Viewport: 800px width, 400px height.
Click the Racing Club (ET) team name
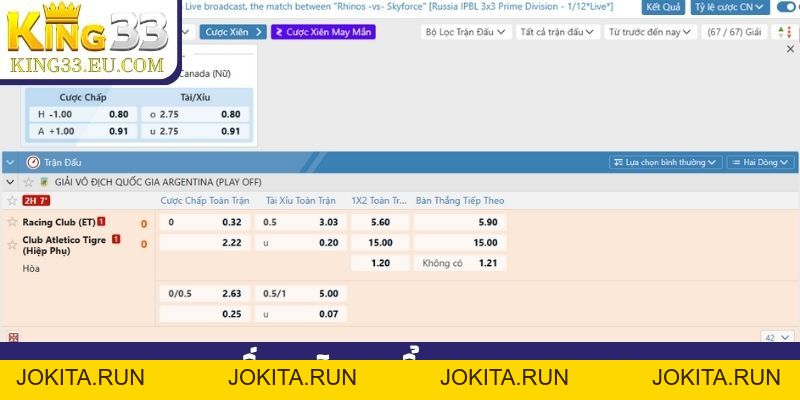[x=59, y=222]
